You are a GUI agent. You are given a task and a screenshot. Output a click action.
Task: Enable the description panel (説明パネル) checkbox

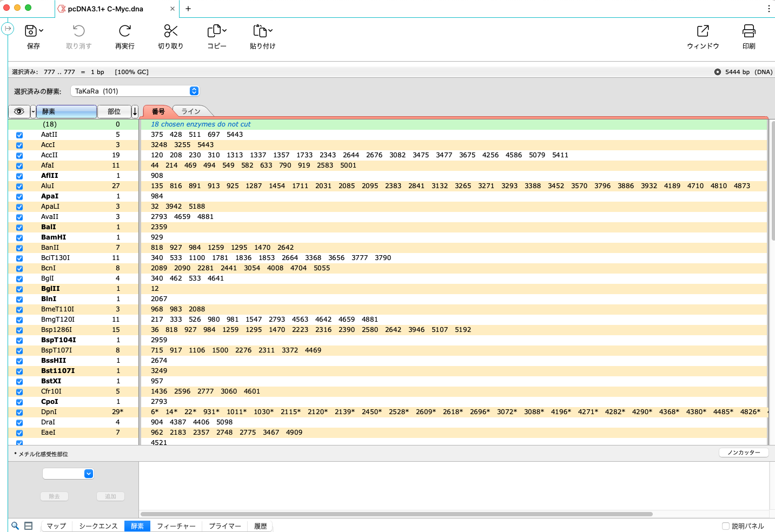726,526
